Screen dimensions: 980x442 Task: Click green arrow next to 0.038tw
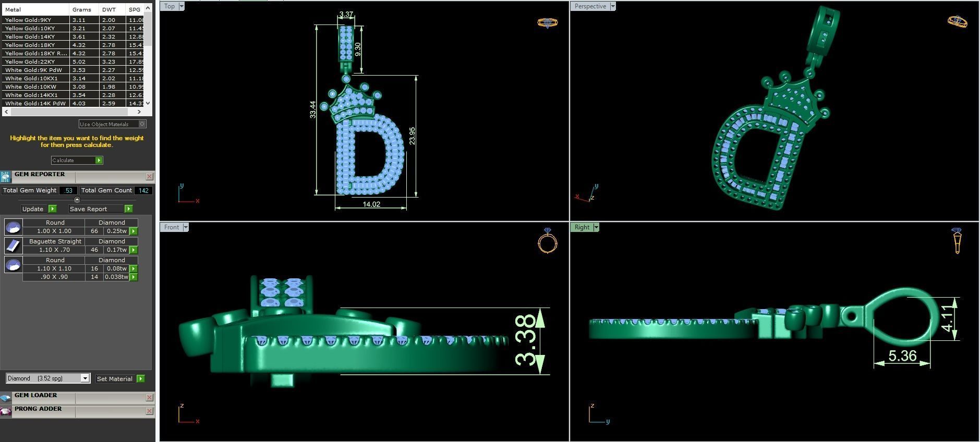(x=134, y=277)
